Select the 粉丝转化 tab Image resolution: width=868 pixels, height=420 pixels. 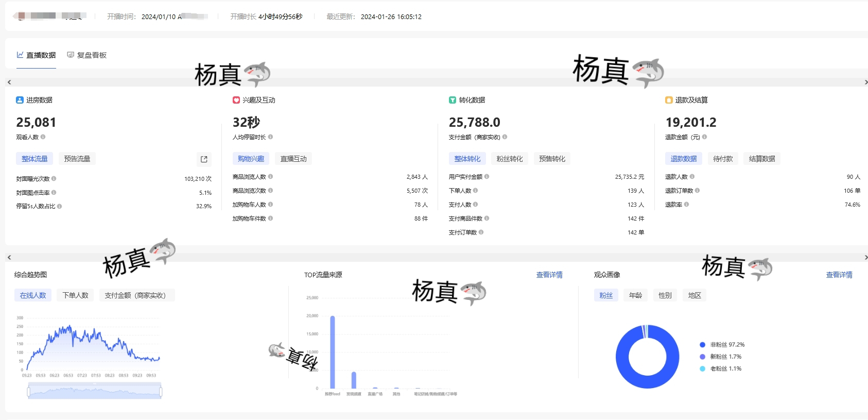509,159
